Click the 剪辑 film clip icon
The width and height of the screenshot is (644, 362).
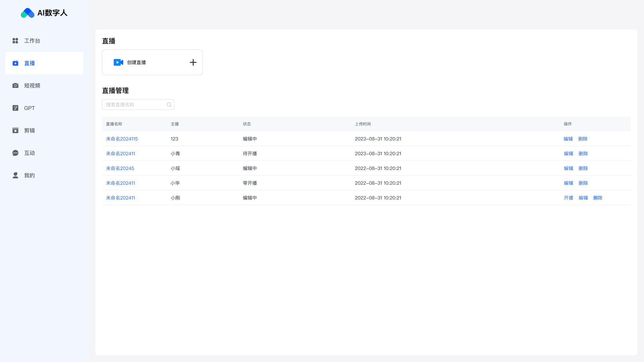pos(15,130)
